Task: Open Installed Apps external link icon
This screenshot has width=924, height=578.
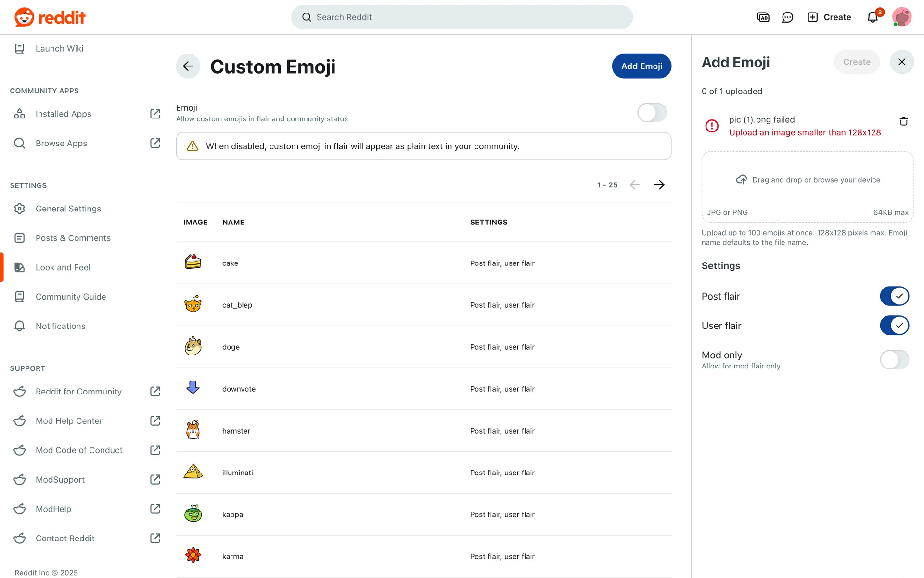Action: click(155, 114)
